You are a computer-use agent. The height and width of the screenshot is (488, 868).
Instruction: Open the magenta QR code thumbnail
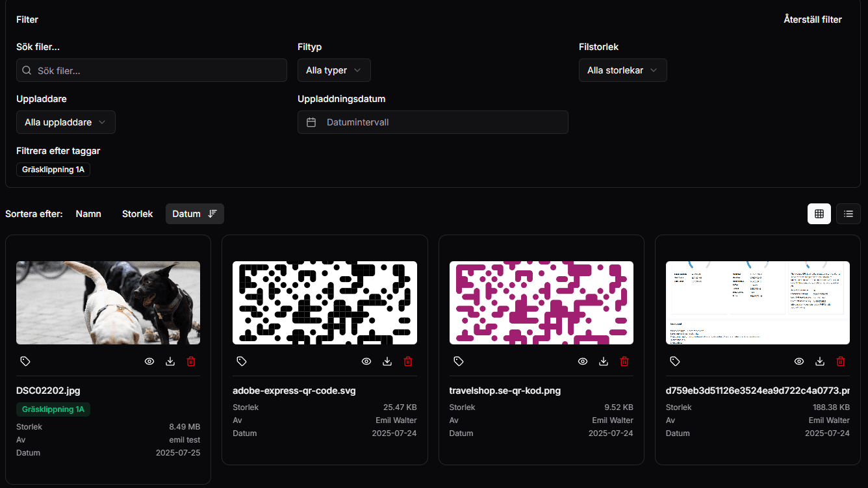[541, 303]
